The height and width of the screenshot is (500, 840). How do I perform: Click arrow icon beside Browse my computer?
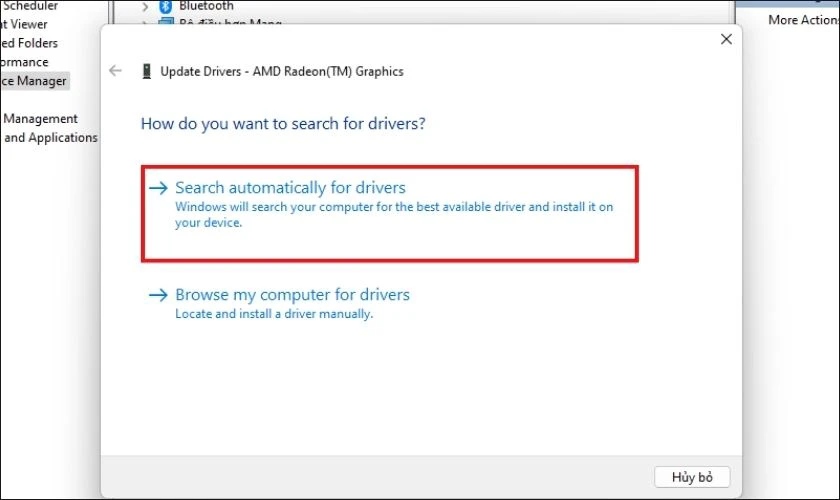tap(159, 295)
